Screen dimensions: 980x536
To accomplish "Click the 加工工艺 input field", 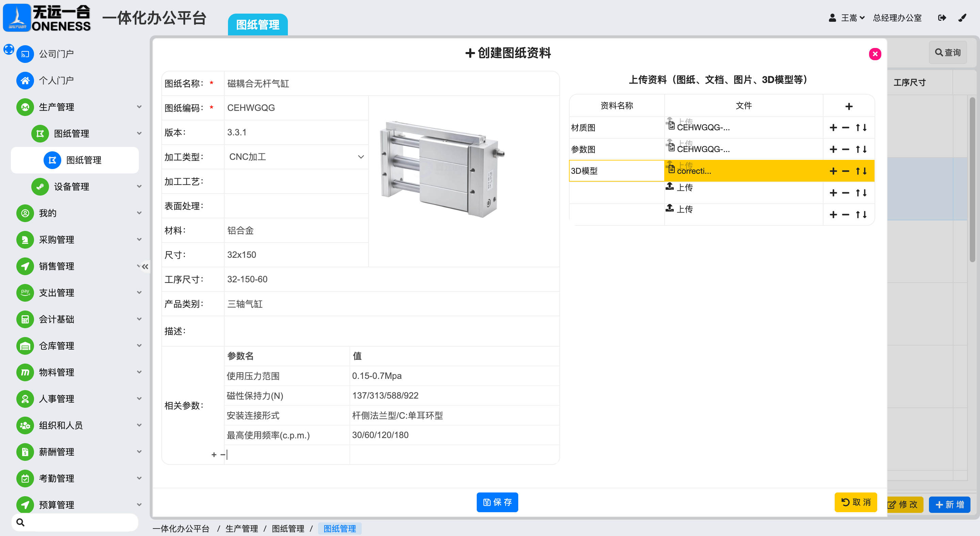I will click(296, 182).
